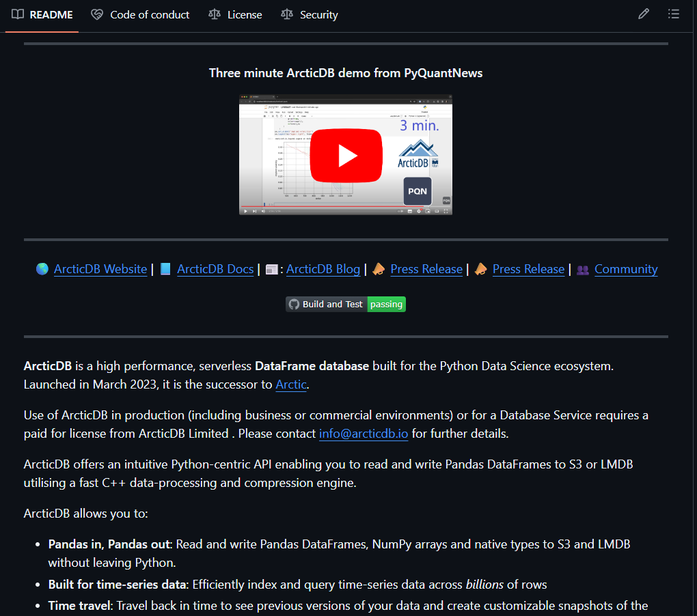The width and height of the screenshot is (697, 616).
Task: Click the info@arcticdb.io email link
Action: pyautogui.click(x=364, y=434)
